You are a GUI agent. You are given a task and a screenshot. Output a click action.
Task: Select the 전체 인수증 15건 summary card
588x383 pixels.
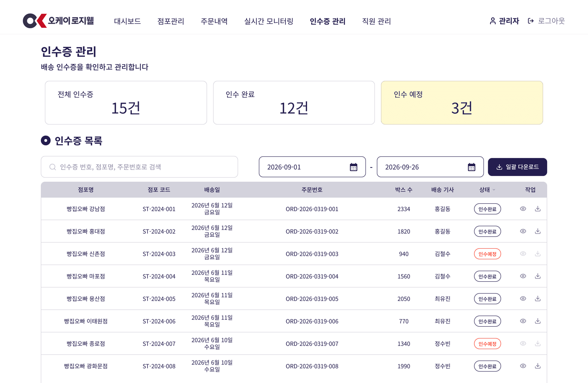coord(126,102)
